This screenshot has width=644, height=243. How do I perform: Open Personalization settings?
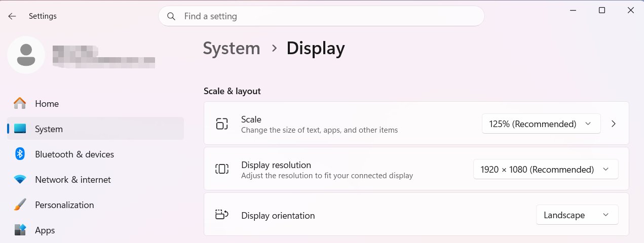[95, 205]
